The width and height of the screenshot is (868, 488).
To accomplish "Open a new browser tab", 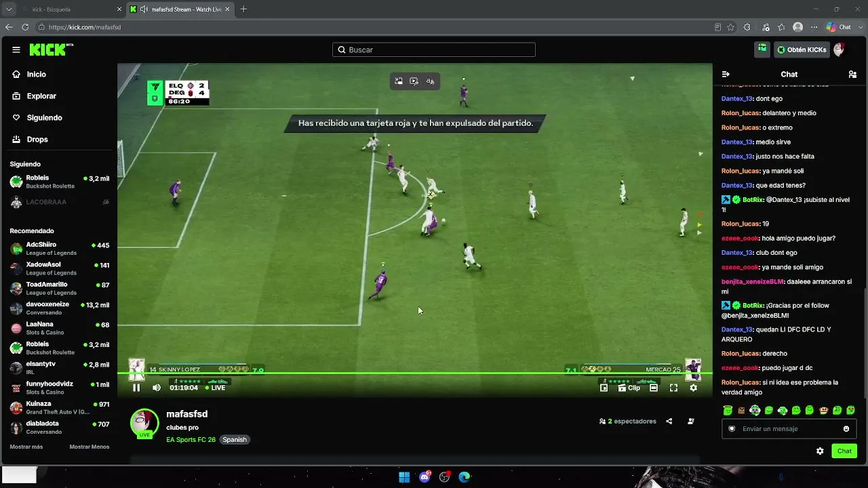I will coord(243,9).
